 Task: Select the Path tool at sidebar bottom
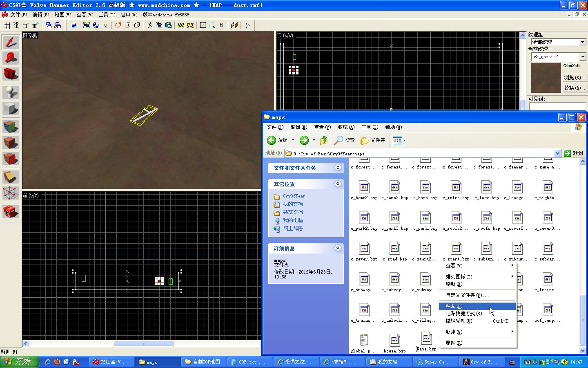[x=11, y=211]
